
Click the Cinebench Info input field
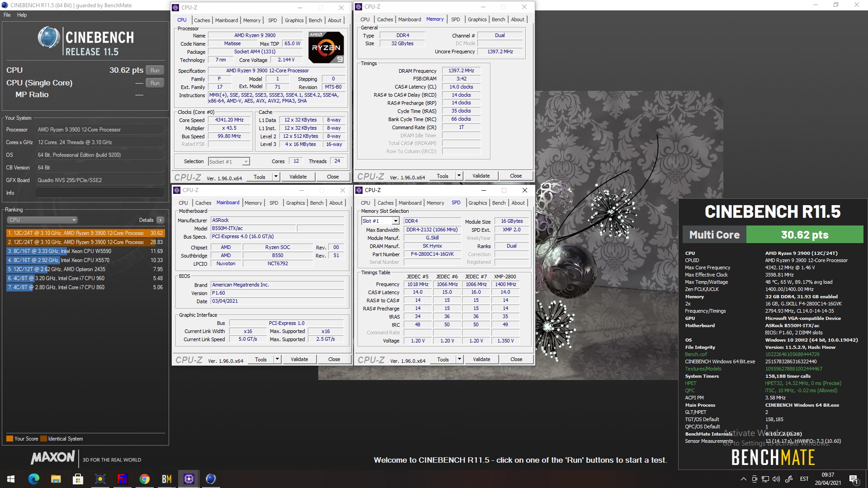[x=100, y=193]
